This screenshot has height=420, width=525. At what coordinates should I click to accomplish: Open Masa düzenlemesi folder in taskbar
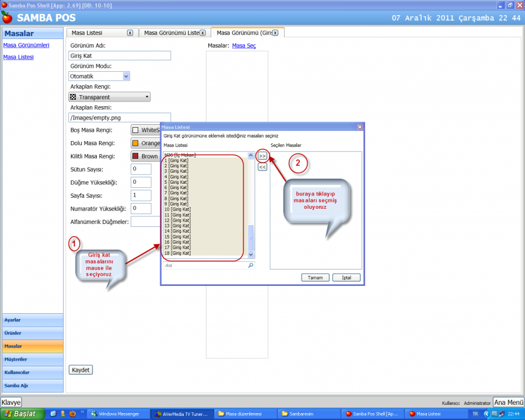click(x=245, y=414)
